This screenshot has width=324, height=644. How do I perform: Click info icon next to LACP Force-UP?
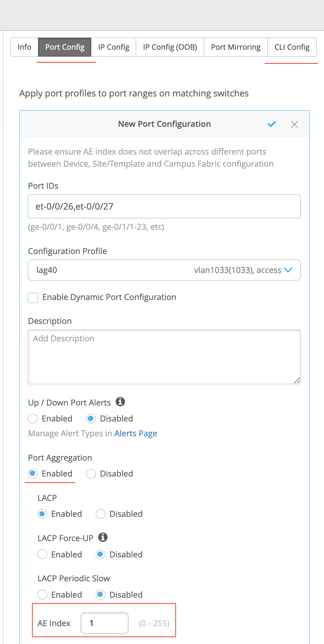pyautogui.click(x=103, y=537)
